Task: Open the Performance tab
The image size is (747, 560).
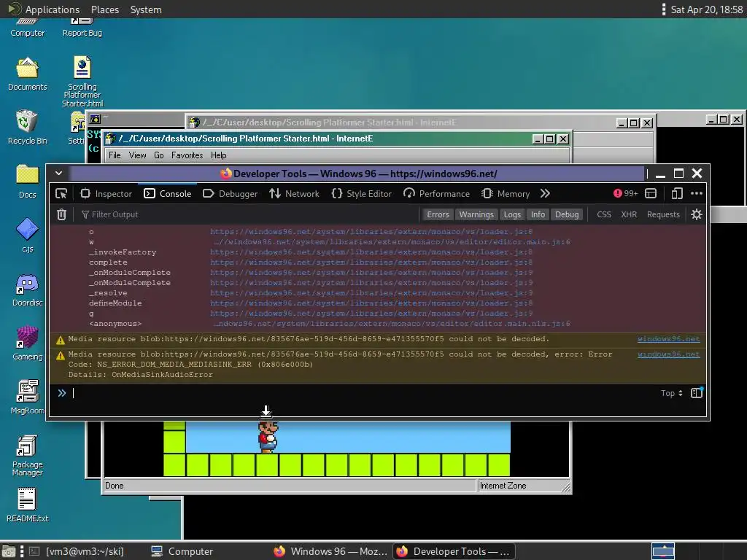Action: 436,193
